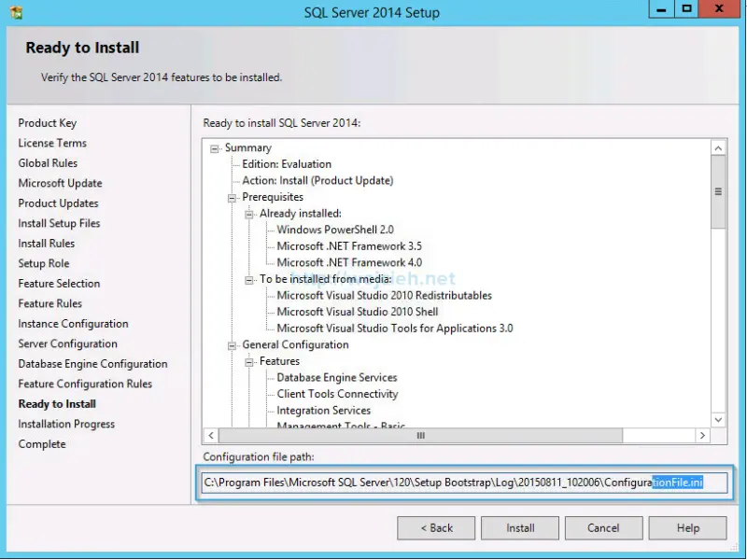
Task: Click the horizontal scrollbar right arrow
Action: point(704,435)
